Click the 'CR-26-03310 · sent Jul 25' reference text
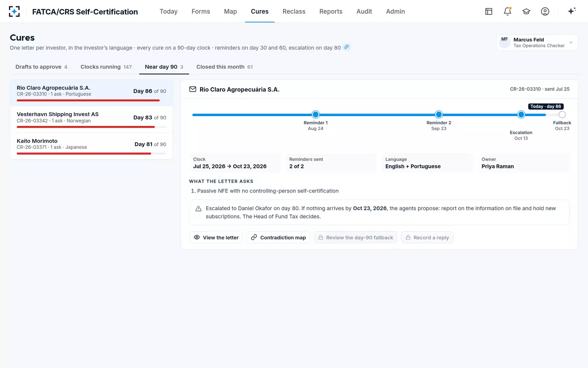The width and height of the screenshot is (588, 368). (540, 89)
